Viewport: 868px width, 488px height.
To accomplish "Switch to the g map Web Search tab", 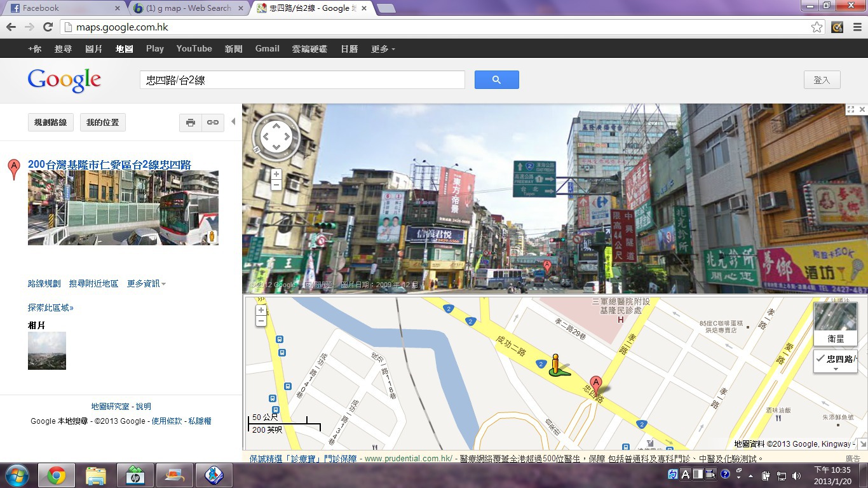I will tap(188, 8).
